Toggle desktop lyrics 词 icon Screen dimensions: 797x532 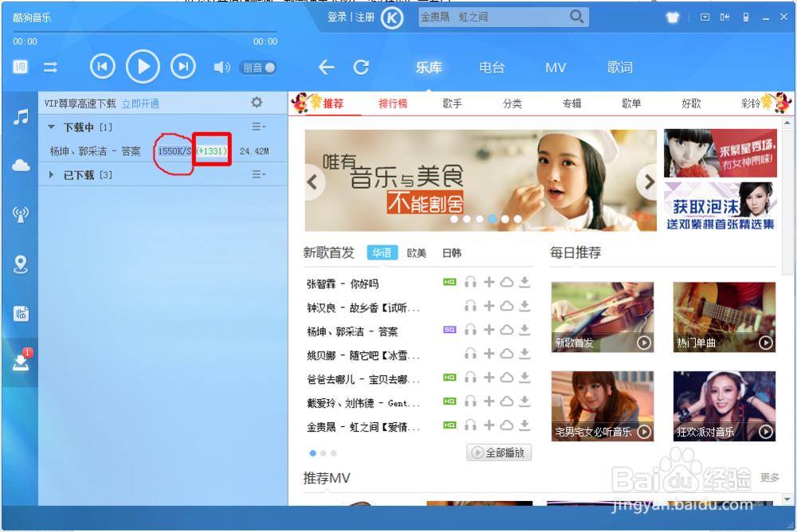(21, 67)
